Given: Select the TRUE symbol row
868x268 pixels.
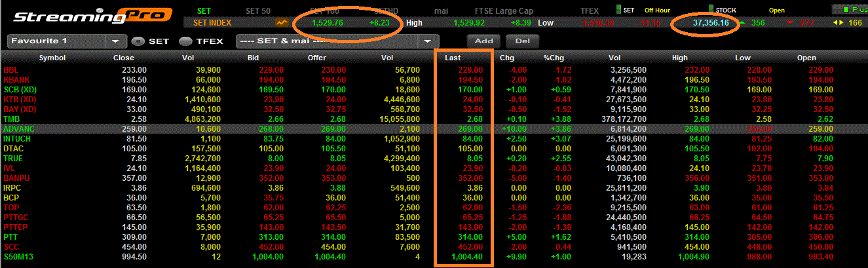Looking at the screenshot, I should [x=434, y=159].
